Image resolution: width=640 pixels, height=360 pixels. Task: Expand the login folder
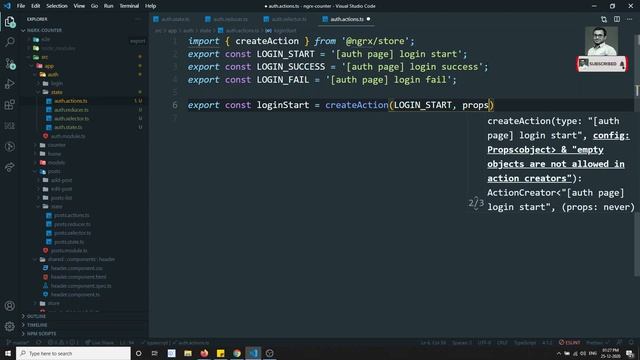[56, 83]
